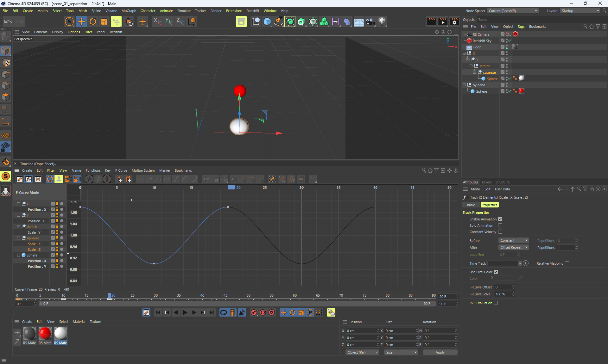Enable the Solo Animation checkbox

tap(500, 225)
